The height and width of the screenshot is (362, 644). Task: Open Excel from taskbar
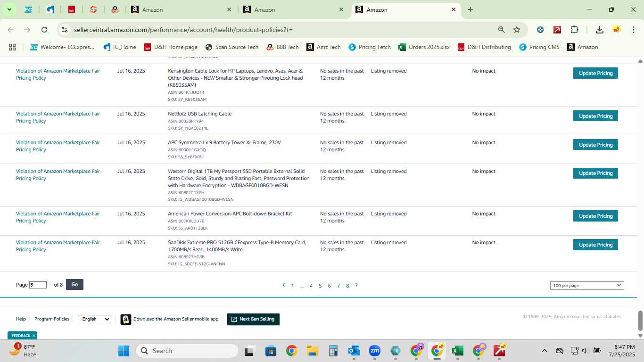point(457,351)
